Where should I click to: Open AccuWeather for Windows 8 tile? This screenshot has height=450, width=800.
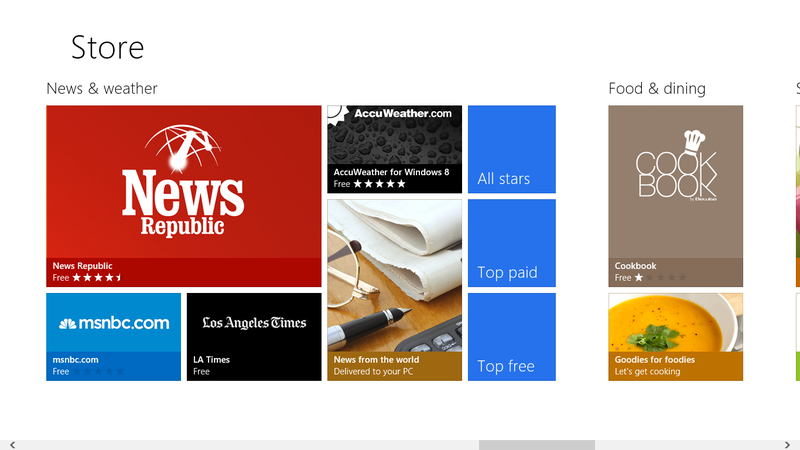coord(394,149)
